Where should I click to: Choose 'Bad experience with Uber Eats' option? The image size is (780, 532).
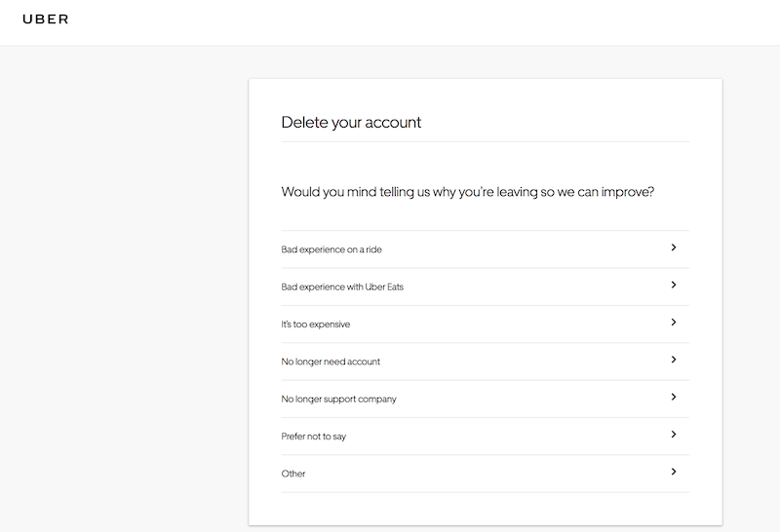point(485,286)
